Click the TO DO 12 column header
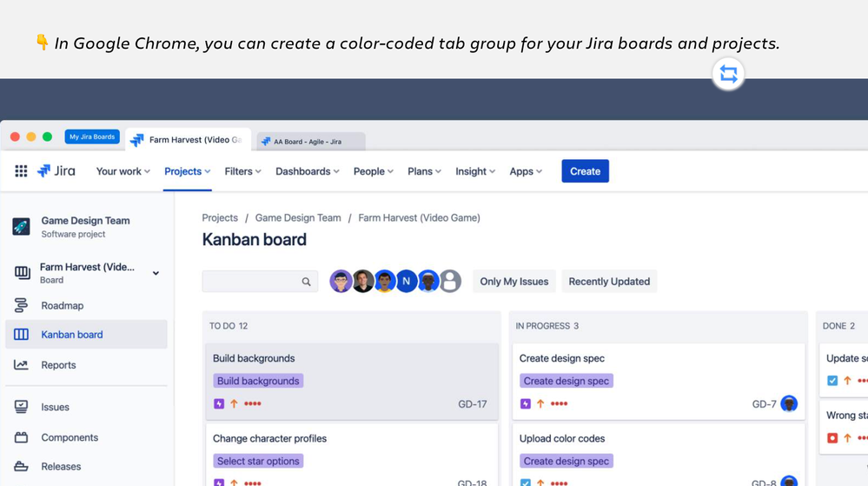 (x=228, y=326)
